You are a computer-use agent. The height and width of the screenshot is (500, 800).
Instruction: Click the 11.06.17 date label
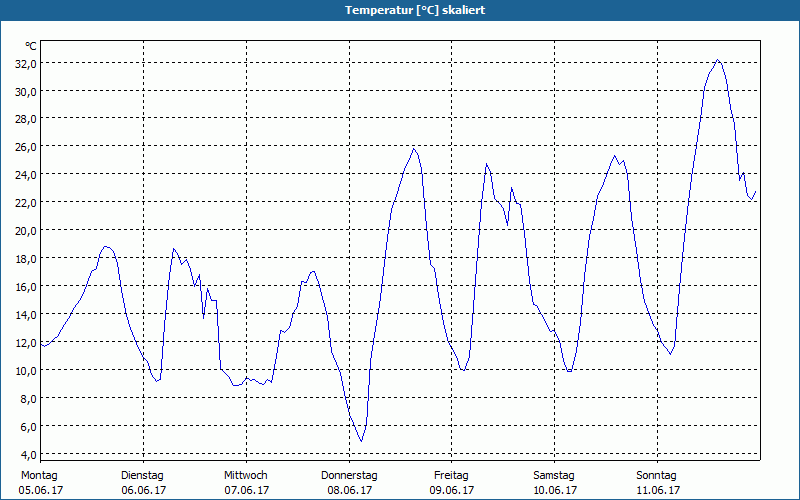pos(658,490)
